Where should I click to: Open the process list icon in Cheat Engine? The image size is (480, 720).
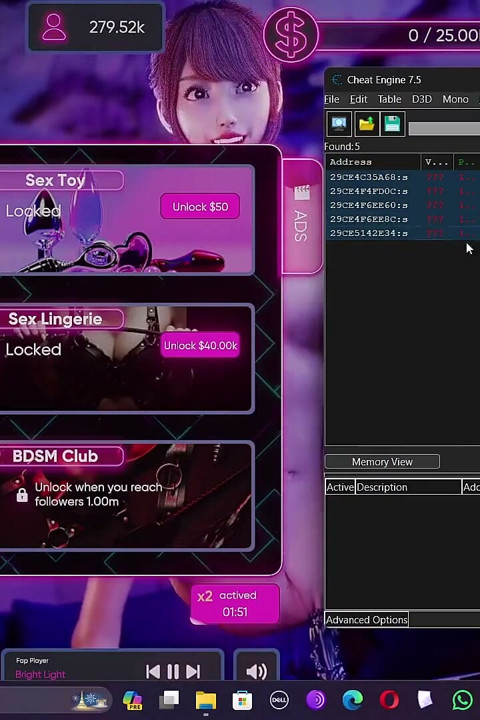click(x=339, y=124)
